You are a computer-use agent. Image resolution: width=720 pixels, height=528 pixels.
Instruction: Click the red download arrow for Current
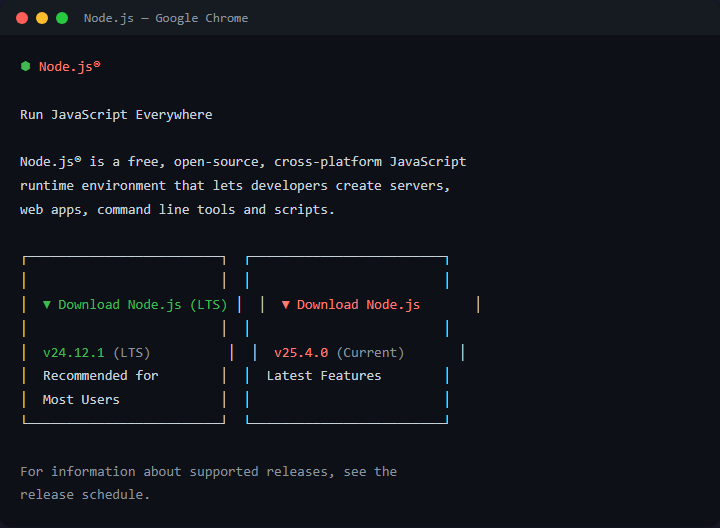[286, 305]
